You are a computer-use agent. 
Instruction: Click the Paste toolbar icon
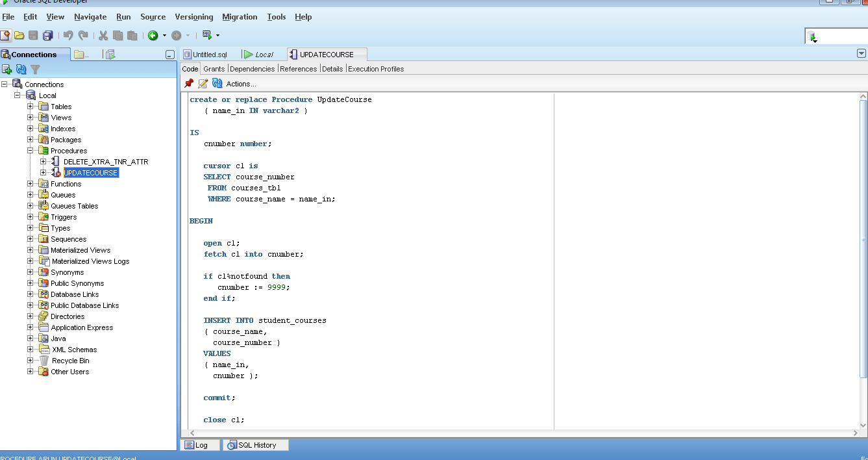tap(132, 35)
